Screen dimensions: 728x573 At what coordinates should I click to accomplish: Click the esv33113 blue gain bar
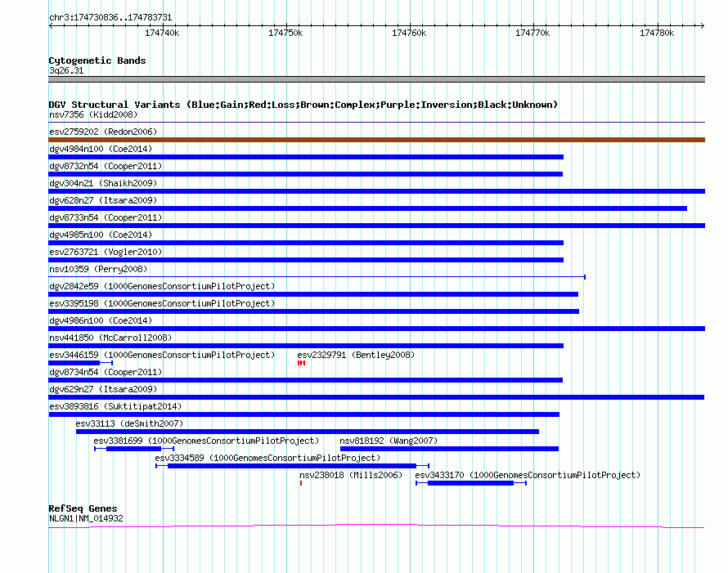click(308, 432)
